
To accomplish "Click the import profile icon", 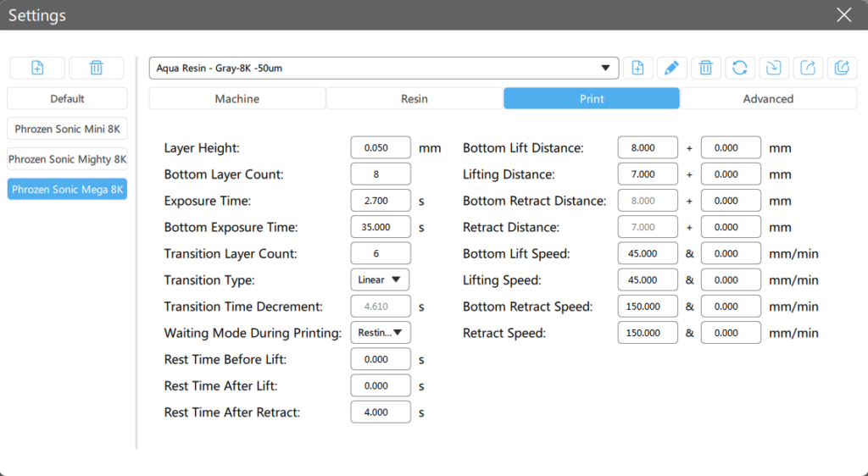I will 773,69.
